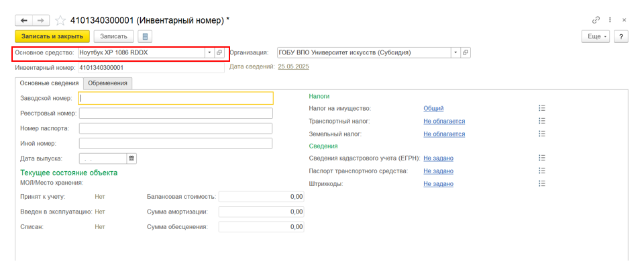Select the Основное средство text field
The height and width of the screenshot is (274, 644).
pyautogui.click(x=142, y=52)
